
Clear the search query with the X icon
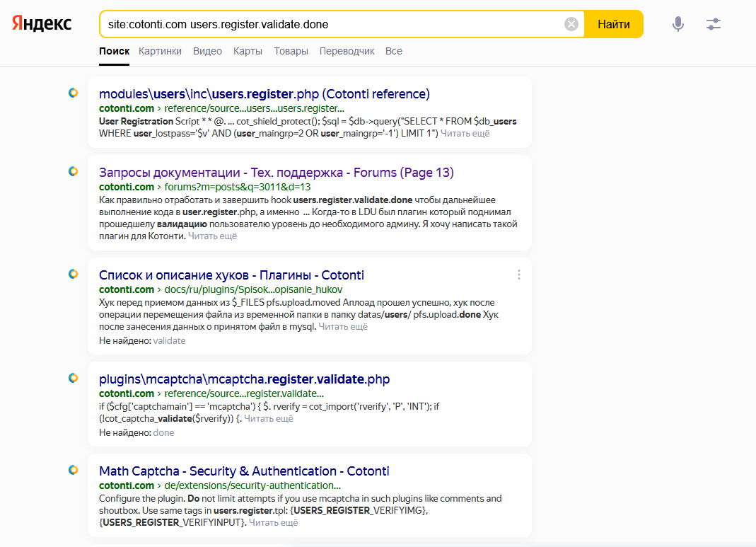coord(571,24)
